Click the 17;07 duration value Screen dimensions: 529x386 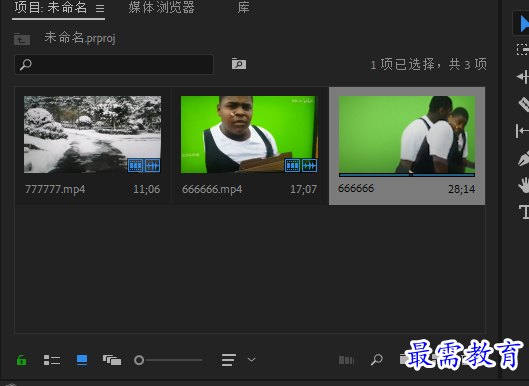click(x=303, y=189)
